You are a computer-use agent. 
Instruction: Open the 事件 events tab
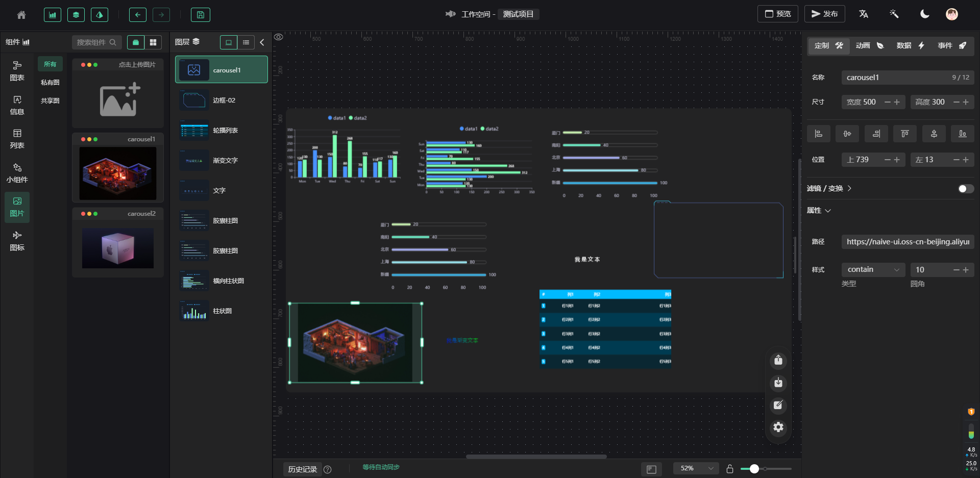pyautogui.click(x=952, y=45)
